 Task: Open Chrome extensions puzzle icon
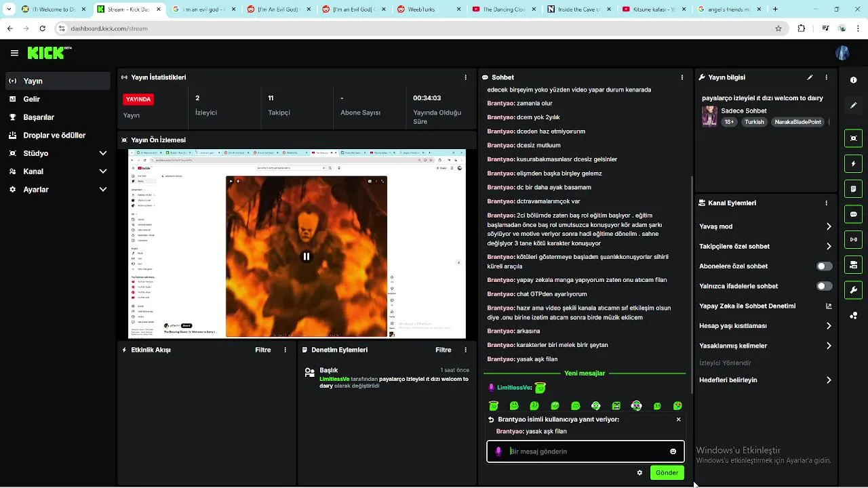[x=802, y=28]
